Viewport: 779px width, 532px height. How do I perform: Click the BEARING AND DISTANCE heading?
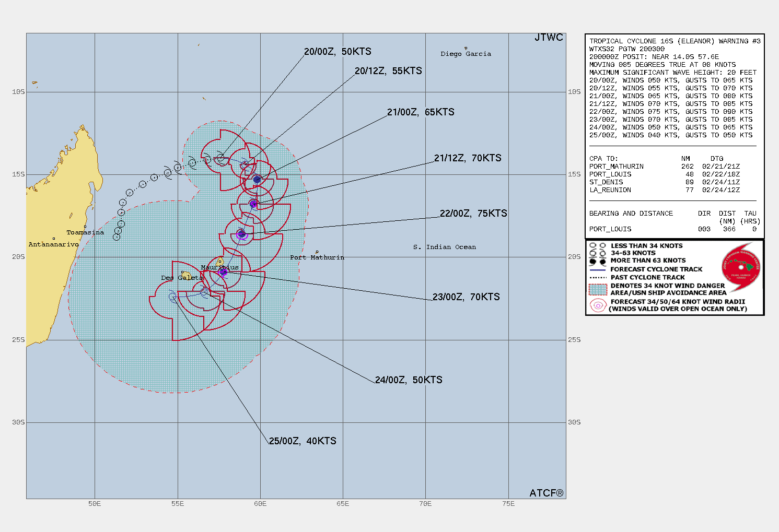coord(631,214)
